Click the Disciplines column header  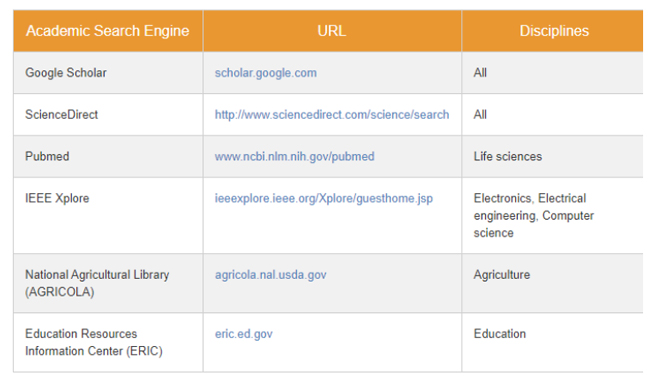552,31
